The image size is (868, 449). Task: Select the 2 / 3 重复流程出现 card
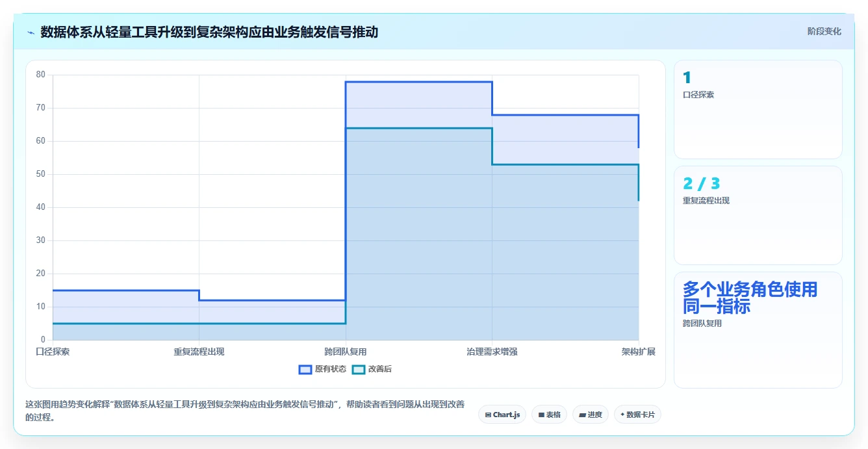(x=758, y=215)
